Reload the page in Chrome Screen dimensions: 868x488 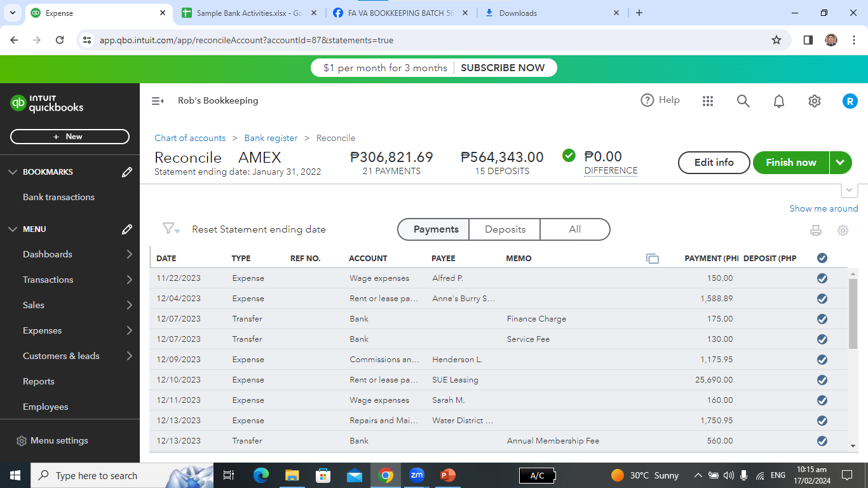[x=60, y=40]
